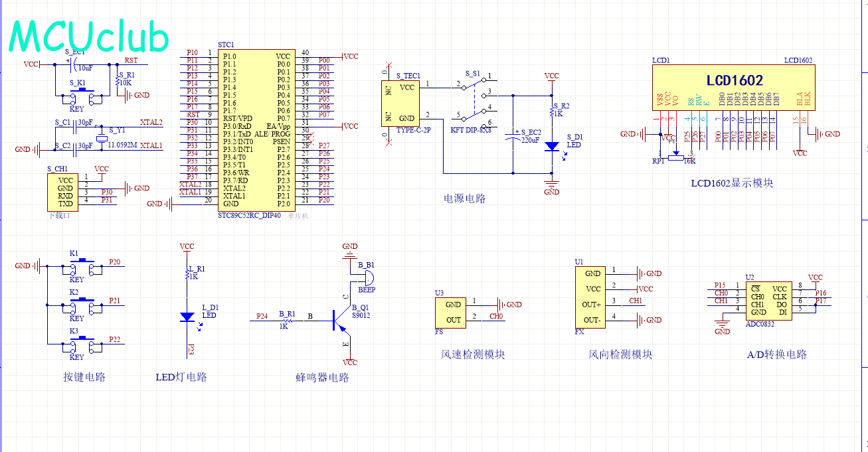Select the TYPE-C-2P connector S_TEC1

point(400,103)
